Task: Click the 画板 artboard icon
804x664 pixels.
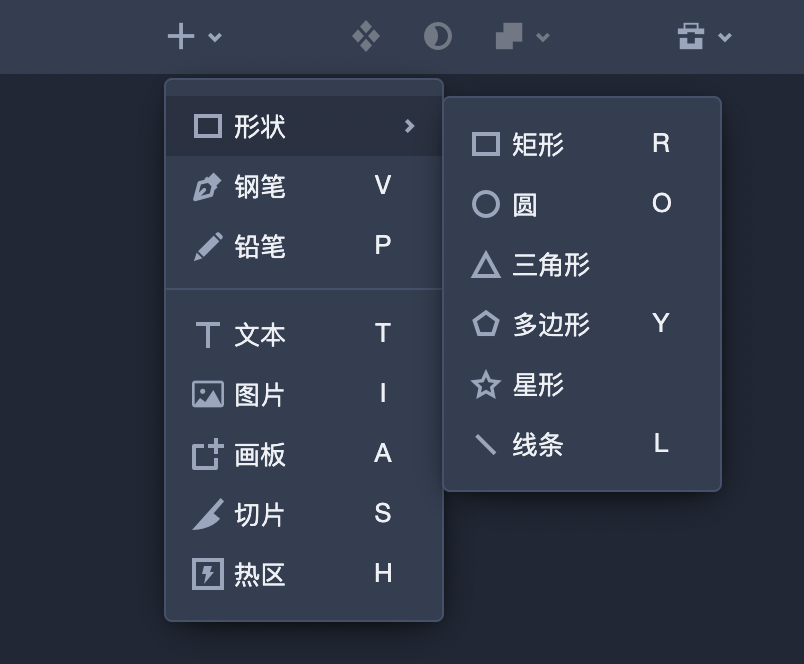Action: [208, 454]
